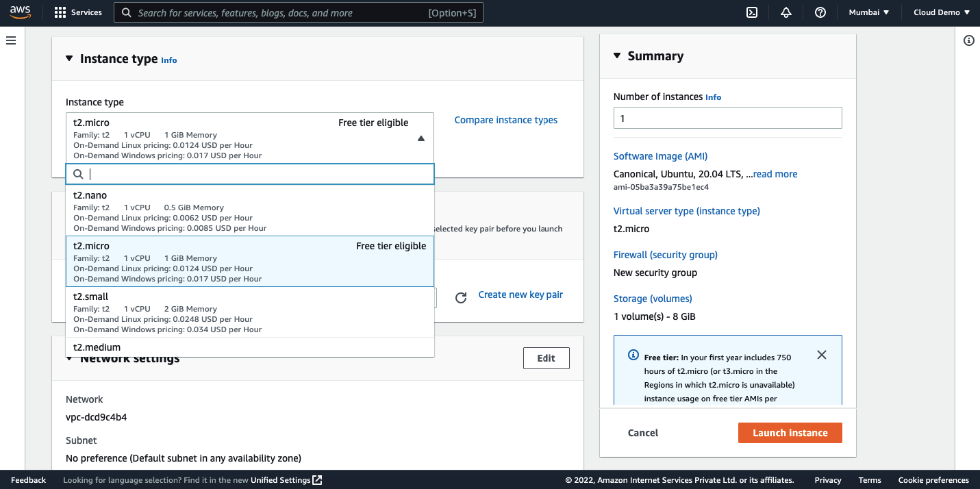Open the Cloud Demo account menu

point(942,12)
